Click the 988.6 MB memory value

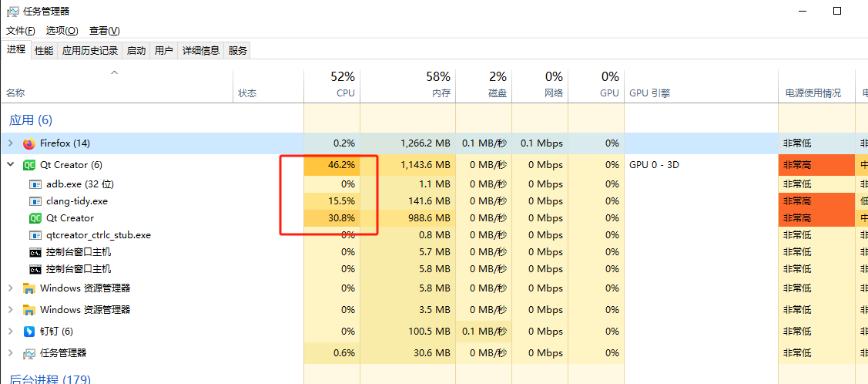point(430,218)
